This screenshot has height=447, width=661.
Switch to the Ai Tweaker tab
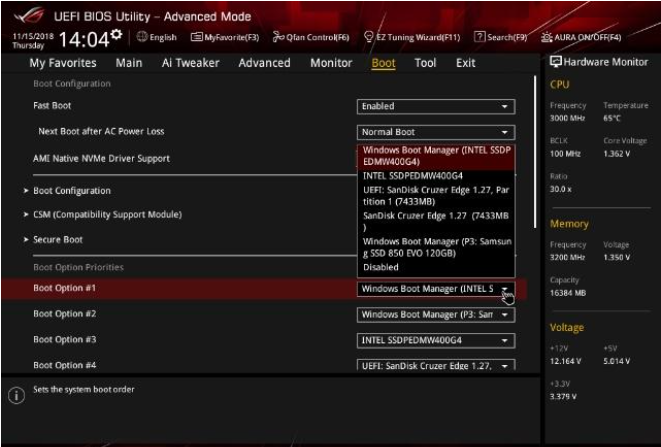pyautogui.click(x=190, y=63)
